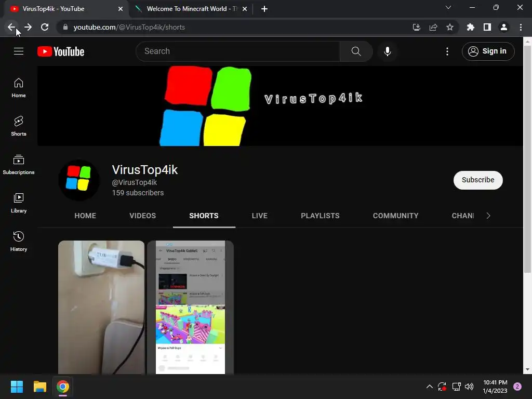This screenshot has width=532, height=399.
Task: Share this page via address bar icon
Action: click(x=433, y=27)
